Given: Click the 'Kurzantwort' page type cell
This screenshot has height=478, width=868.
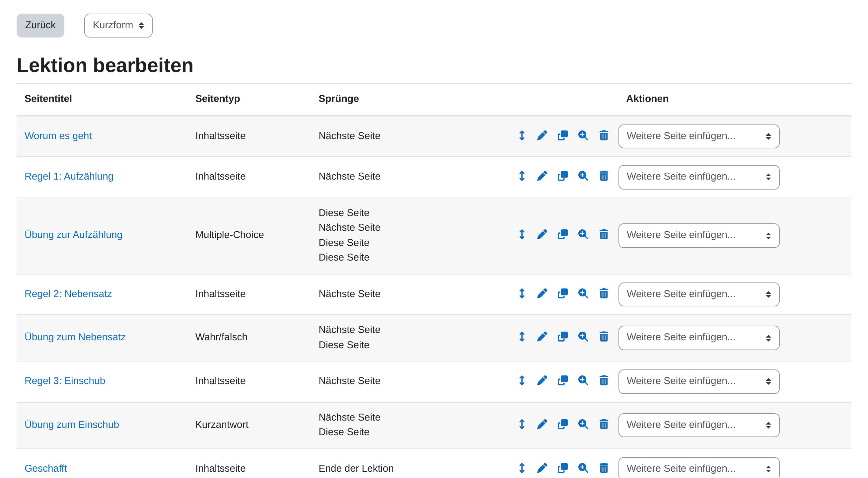Looking at the screenshot, I should pos(221,425).
